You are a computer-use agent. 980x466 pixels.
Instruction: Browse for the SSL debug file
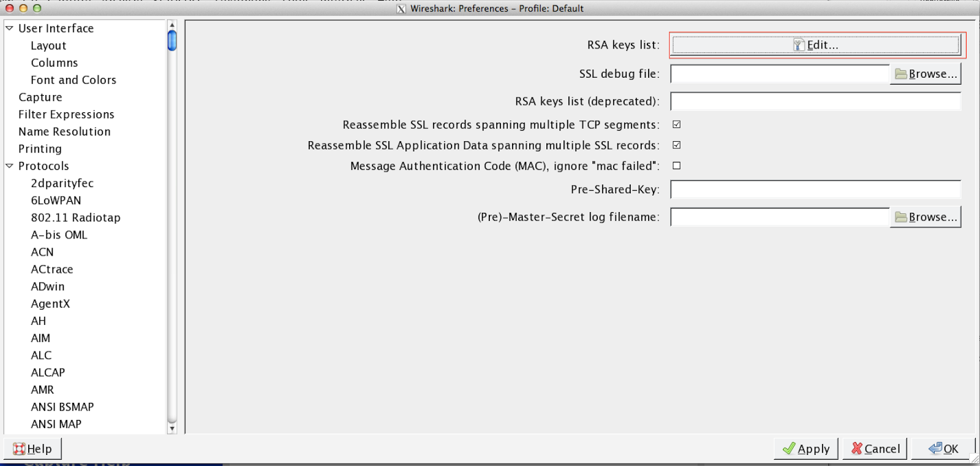point(925,74)
